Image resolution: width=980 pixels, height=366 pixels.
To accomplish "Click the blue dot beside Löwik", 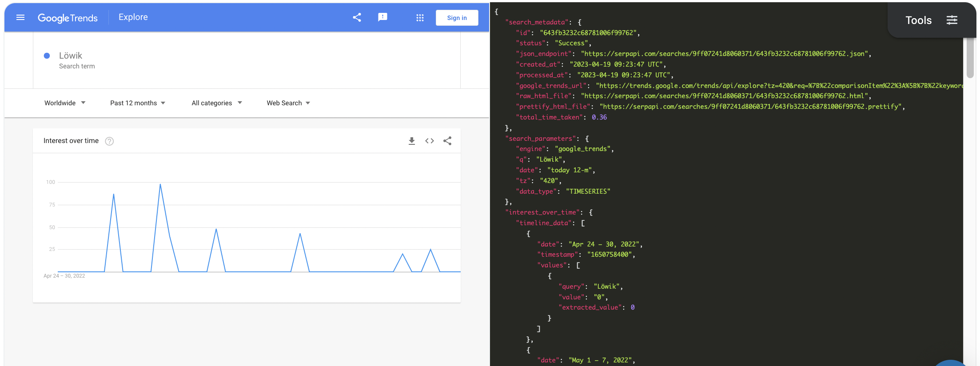I will pyautogui.click(x=47, y=56).
